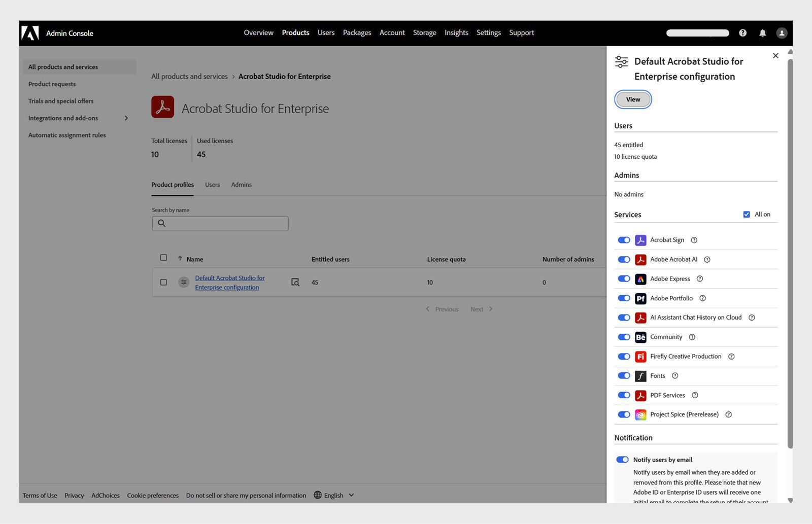Image resolution: width=812 pixels, height=524 pixels.
Task: Toggle Project Spice (Prerelease) switch
Action: coord(624,414)
